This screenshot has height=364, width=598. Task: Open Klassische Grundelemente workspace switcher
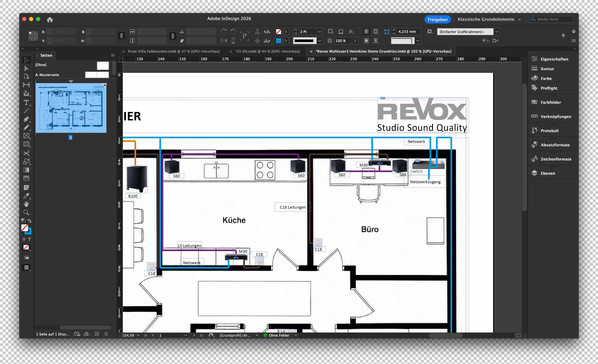point(489,19)
